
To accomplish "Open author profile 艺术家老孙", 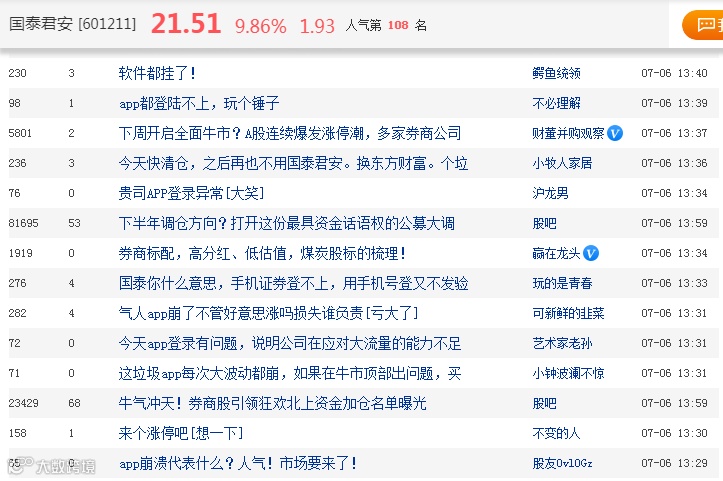I will 562,343.
